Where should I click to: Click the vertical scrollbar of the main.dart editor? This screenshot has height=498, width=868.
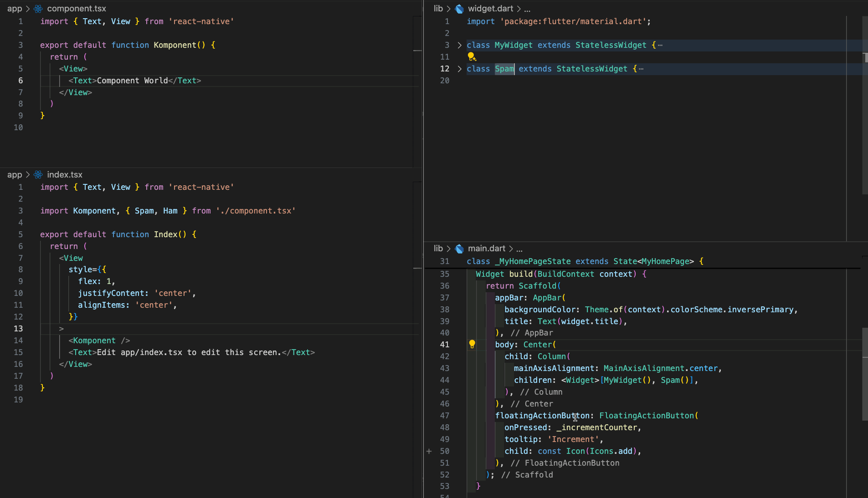click(x=865, y=374)
